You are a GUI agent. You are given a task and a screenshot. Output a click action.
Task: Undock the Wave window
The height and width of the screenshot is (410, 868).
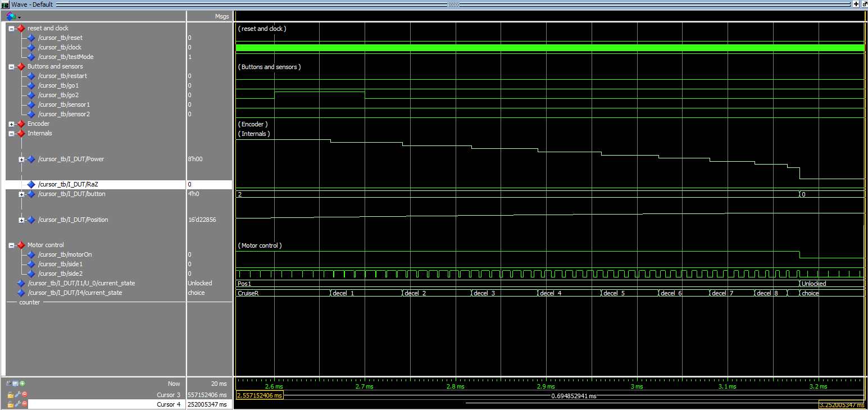pos(864,4)
